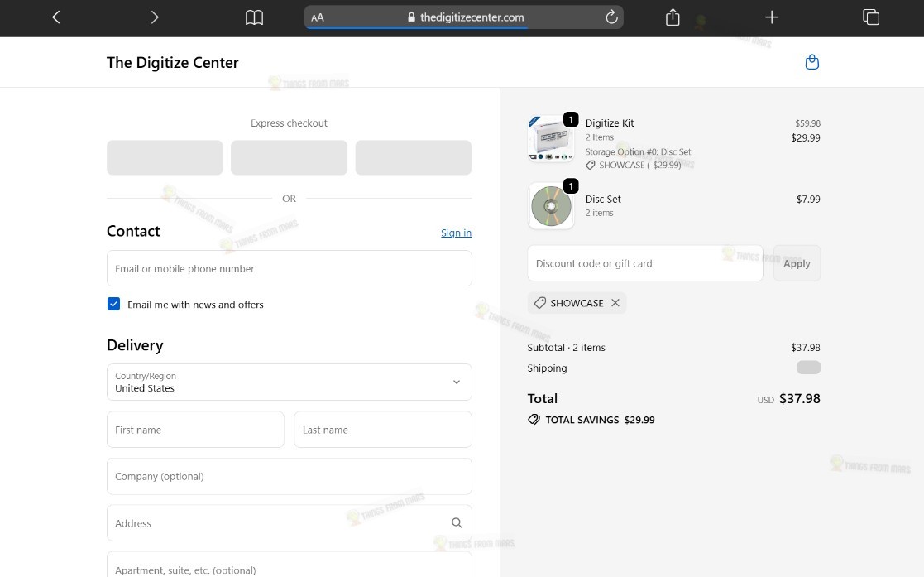Image resolution: width=924 pixels, height=577 pixels.
Task: Tap the AA reader view button
Action: [x=318, y=17]
